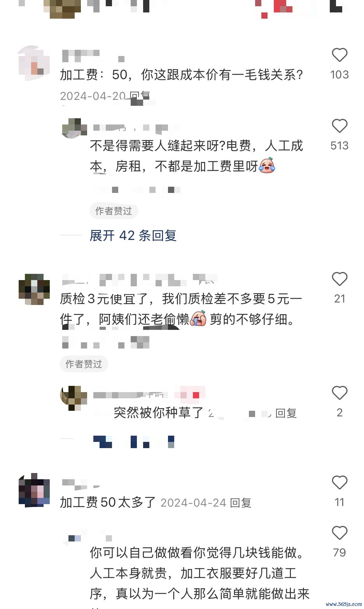
Task: Expand the 42 replies thread
Action: (133, 236)
